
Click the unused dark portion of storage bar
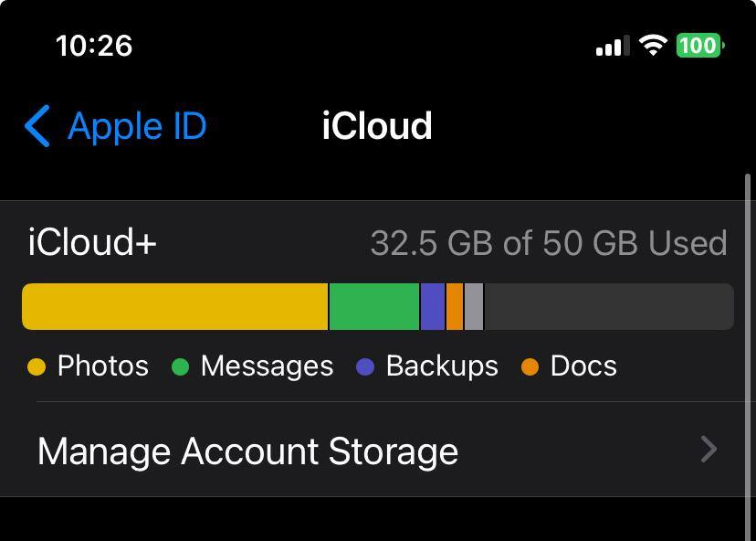[608, 306]
